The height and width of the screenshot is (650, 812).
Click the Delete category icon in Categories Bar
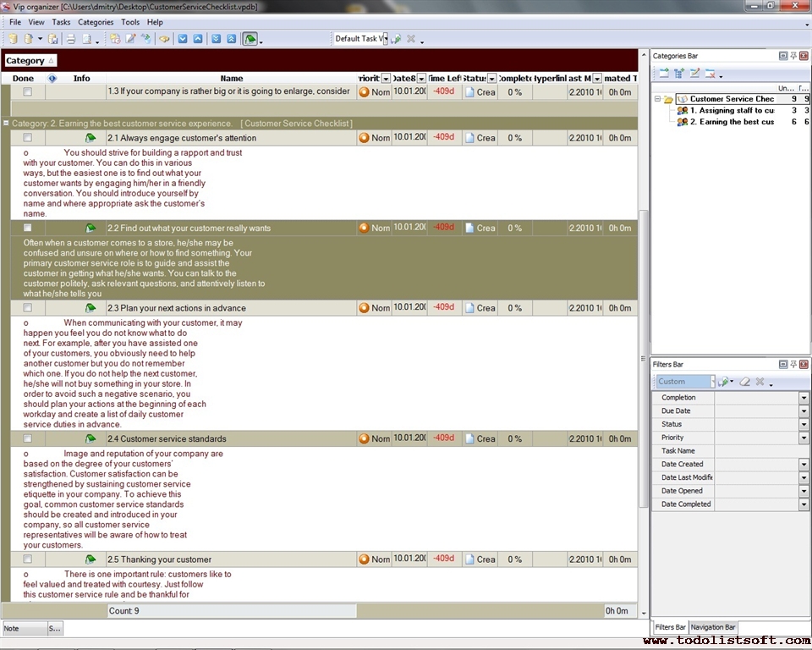(710, 74)
